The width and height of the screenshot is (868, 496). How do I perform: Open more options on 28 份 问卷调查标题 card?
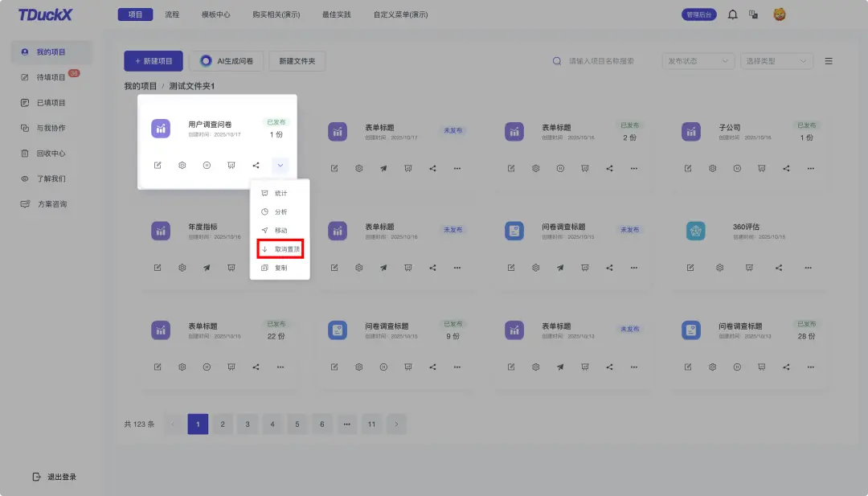pyautogui.click(x=810, y=367)
